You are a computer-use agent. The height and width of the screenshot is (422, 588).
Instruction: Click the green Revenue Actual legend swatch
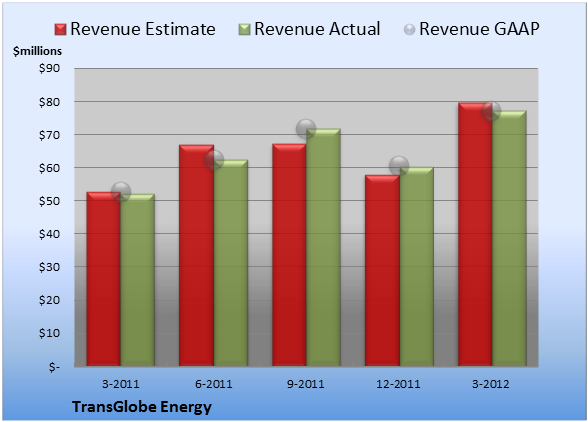[244, 29]
